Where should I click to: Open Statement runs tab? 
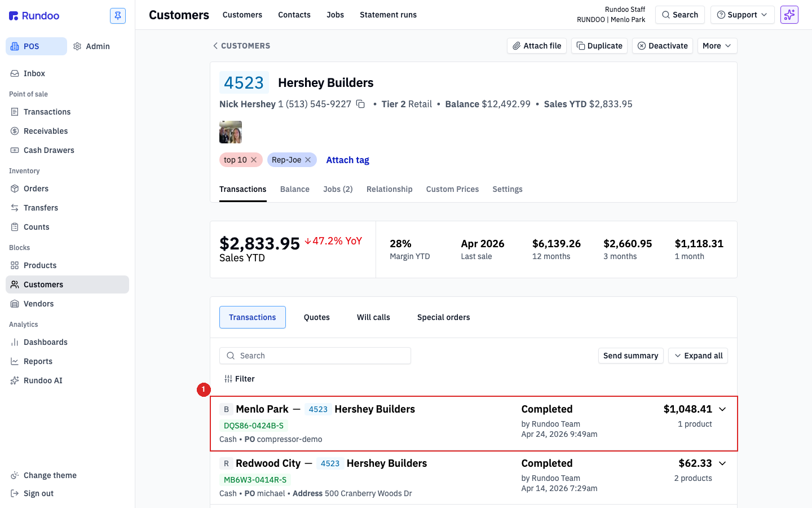(x=389, y=15)
